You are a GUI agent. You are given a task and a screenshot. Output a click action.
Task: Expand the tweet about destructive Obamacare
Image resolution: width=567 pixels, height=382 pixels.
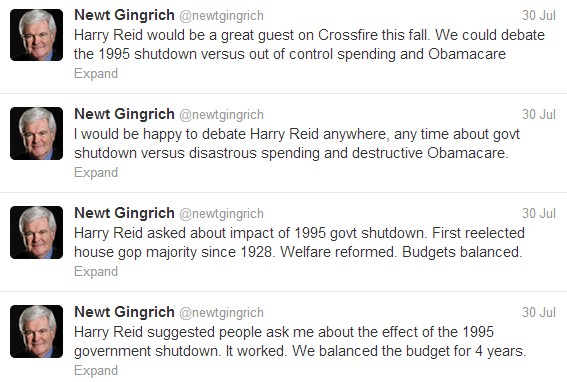click(96, 173)
